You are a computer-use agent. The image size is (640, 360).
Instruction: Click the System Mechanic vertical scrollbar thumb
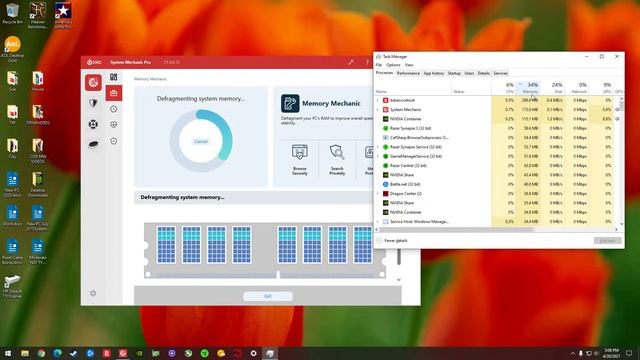point(399,257)
